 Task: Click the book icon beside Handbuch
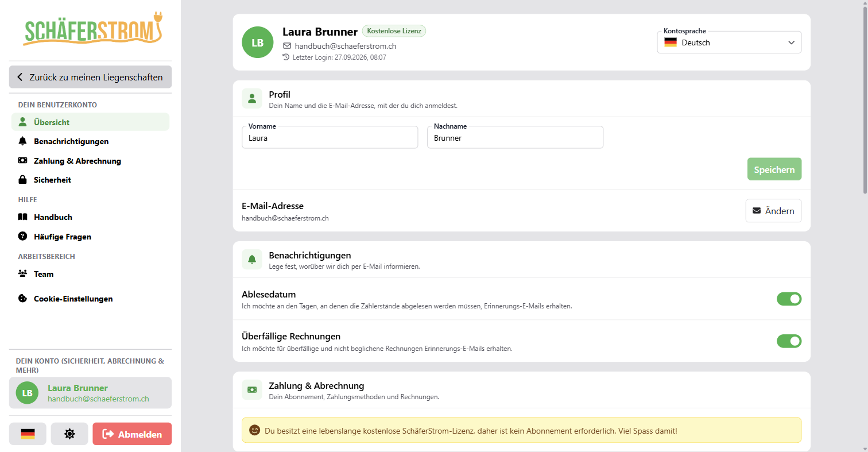[x=22, y=217]
